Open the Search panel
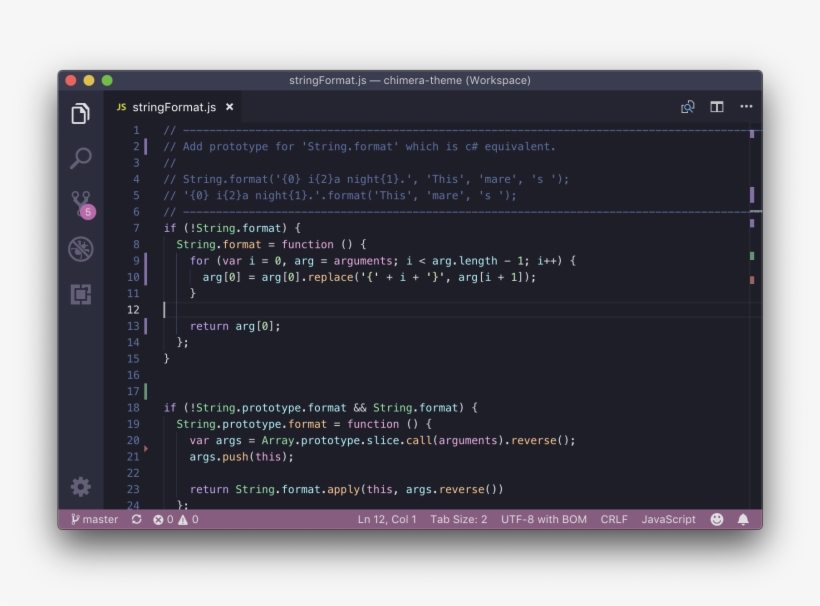Viewport: 820px width, 606px height. [81, 158]
